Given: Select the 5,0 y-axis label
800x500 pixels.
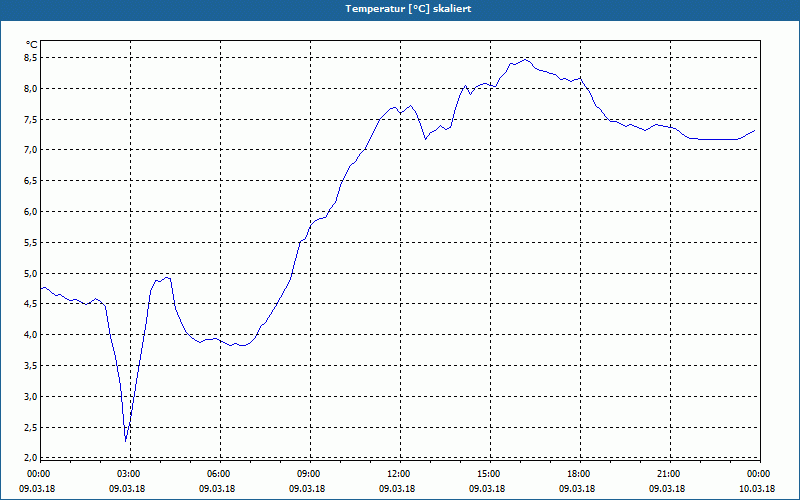Looking at the screenshot, I should [x=32, y=273].
